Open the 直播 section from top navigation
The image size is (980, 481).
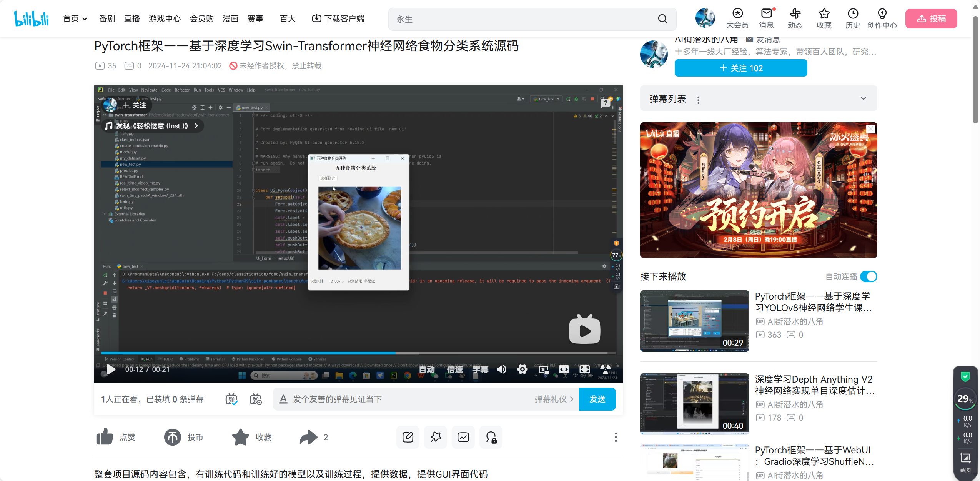pos(132,18)
